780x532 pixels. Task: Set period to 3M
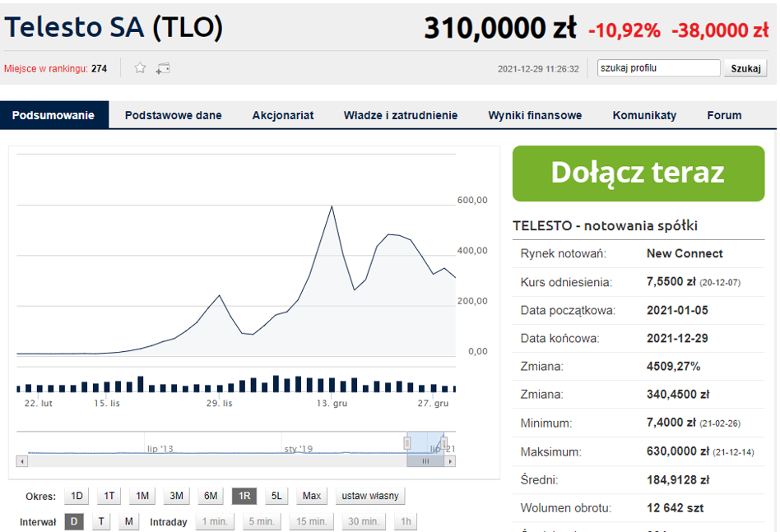(x=176, y=496)
